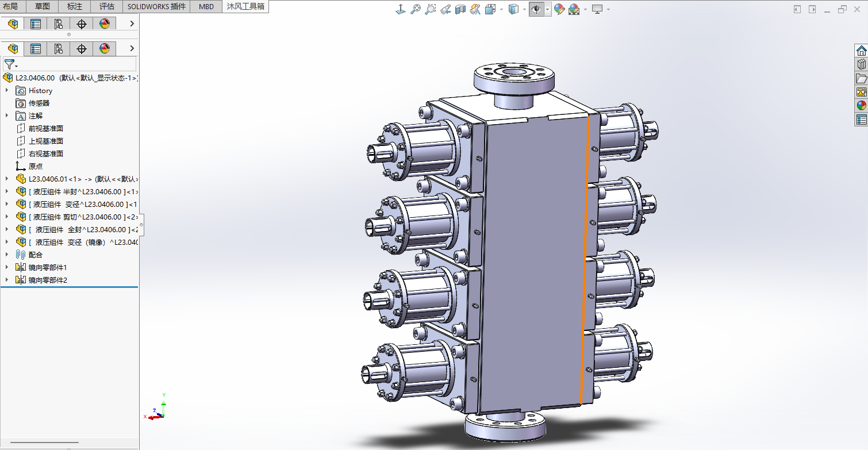The height and width of the screenshot is (450, 868).
Task: Select the 液压组件 全封 component
Action: pos(77,229)
